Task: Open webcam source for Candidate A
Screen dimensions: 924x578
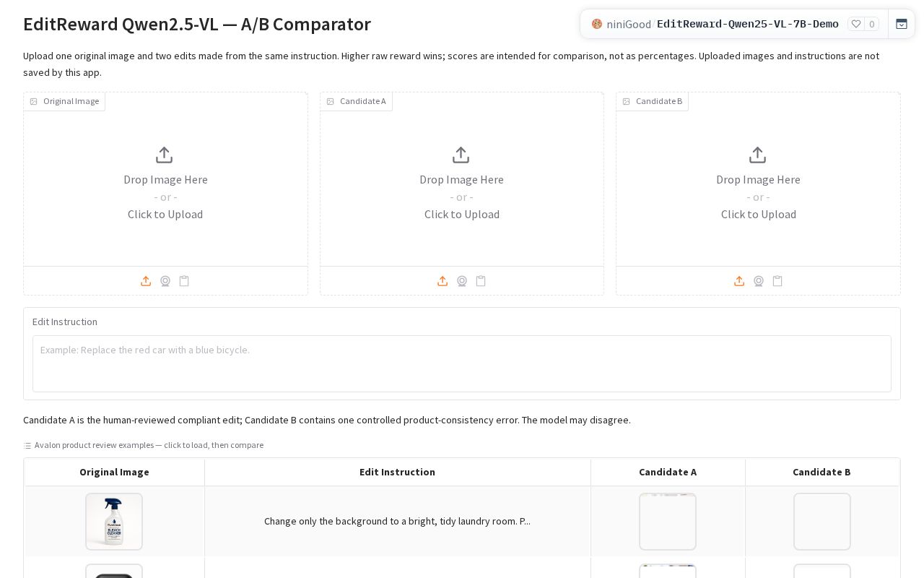Action: pyautogui.click(x=462, y=281)
